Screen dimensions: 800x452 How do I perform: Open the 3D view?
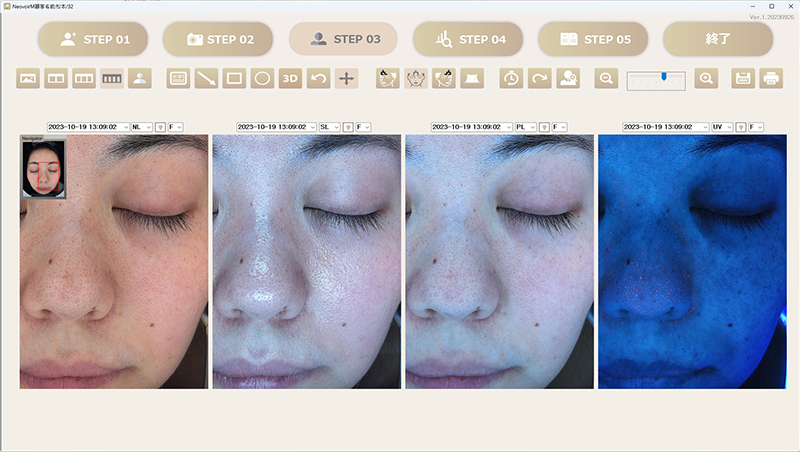(x=290, y=78)
